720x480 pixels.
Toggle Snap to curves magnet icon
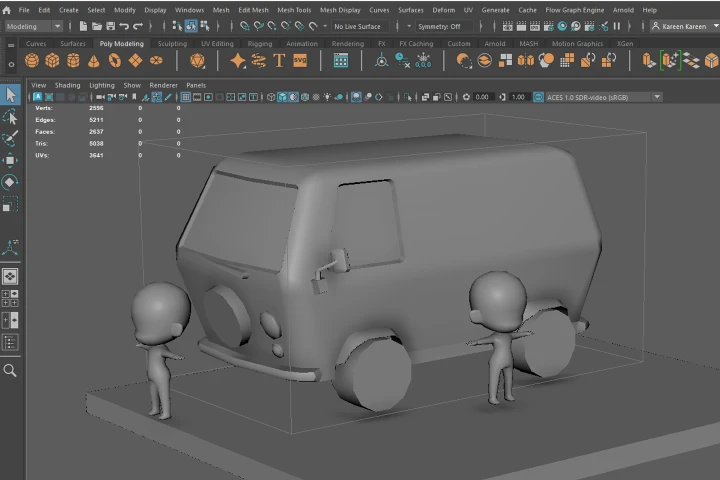pos(259,26)
